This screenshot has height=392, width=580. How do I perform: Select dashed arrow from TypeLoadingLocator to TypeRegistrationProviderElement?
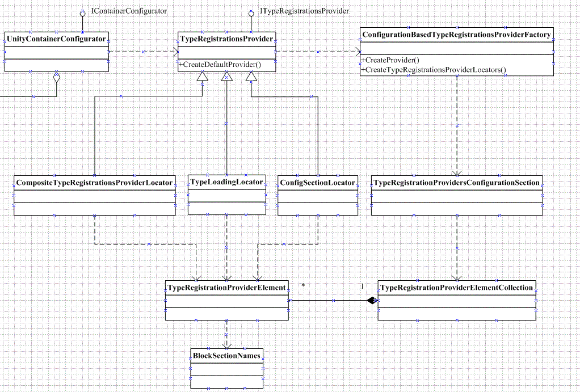(227, 248)
